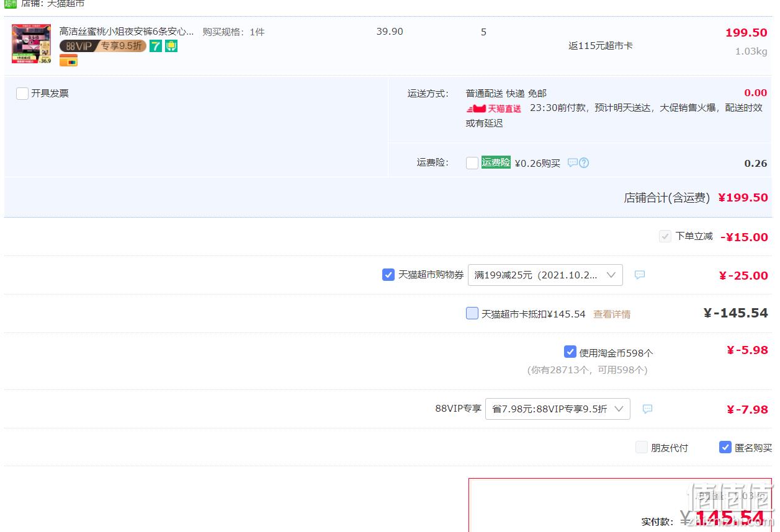Click the chat bubble icon beside 88VIP dropdown
The height and width of the screenshot is (532, 780).
coord(647,409)
